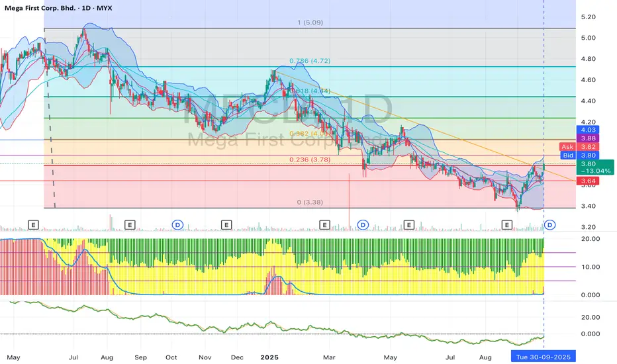This screenshot has width=617, height=364.
Task: Click the Nov label on the time axis
Action: tap(205, 357)
